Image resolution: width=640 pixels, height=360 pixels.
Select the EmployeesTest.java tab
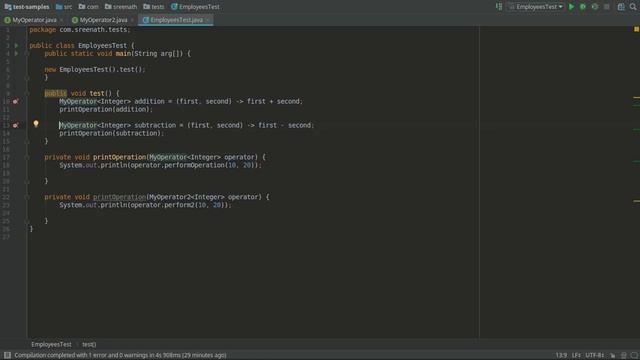click(x=176, y=20)
